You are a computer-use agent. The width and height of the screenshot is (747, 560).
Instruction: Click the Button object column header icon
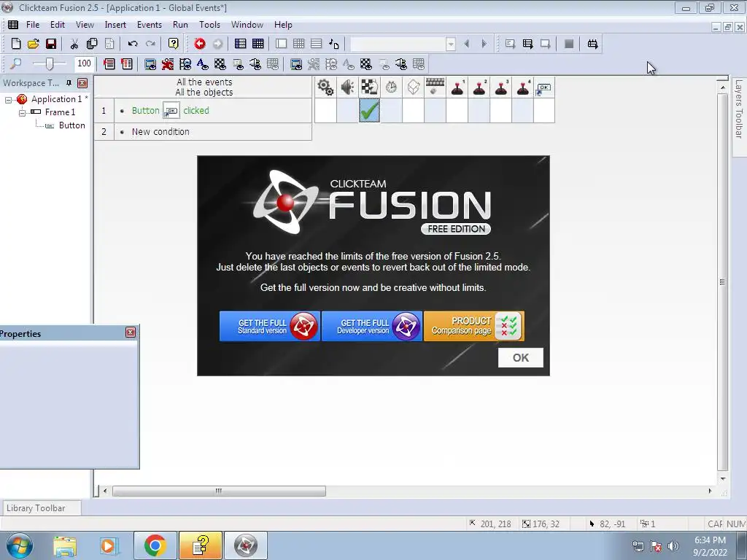(544, 87)
